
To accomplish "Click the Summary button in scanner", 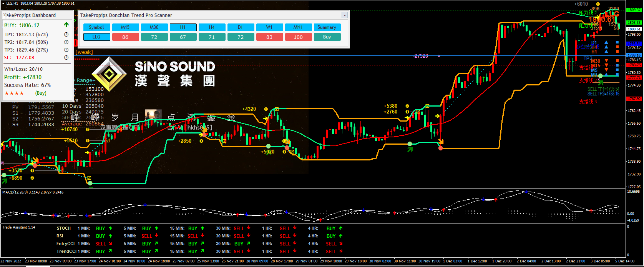I will pos(327,27).
